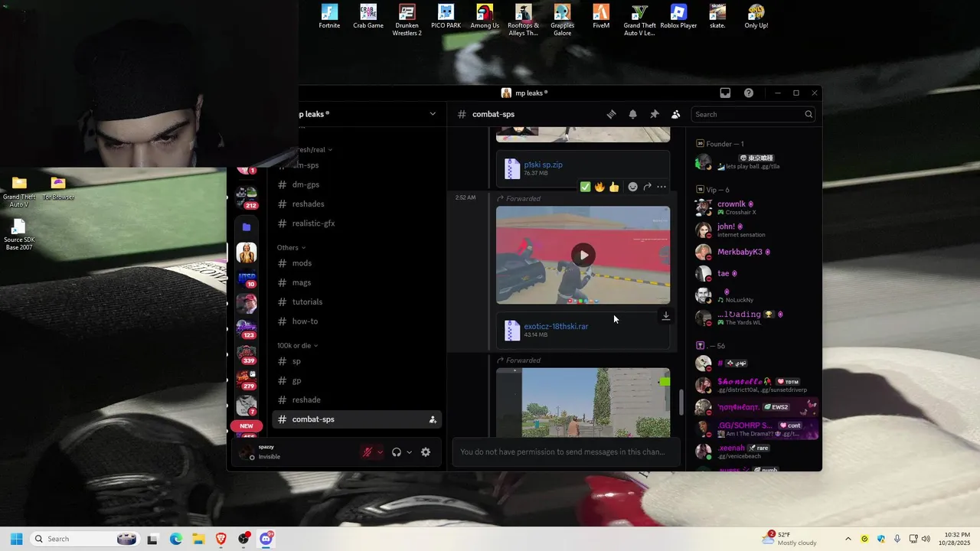Play the forwarded red wall video
The width and height of the screenshot is (980, 551).
coord(583,255)
